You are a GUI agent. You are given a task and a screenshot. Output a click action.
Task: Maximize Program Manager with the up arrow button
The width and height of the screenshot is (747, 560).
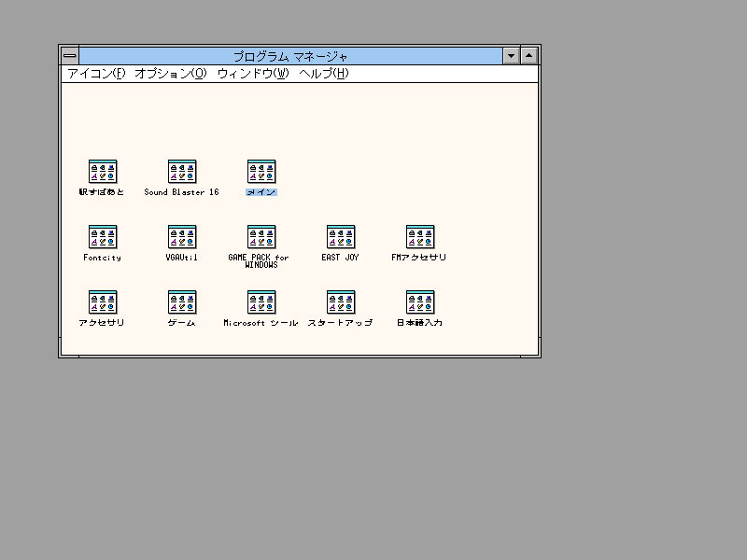529,56
